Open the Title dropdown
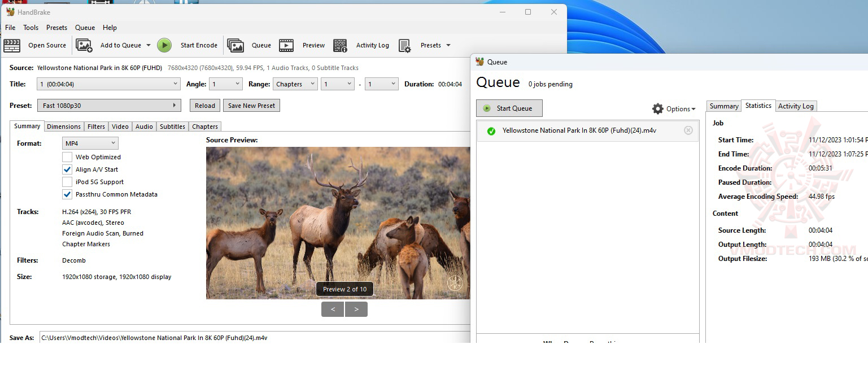Screen dimensions: 868x366 108,84
